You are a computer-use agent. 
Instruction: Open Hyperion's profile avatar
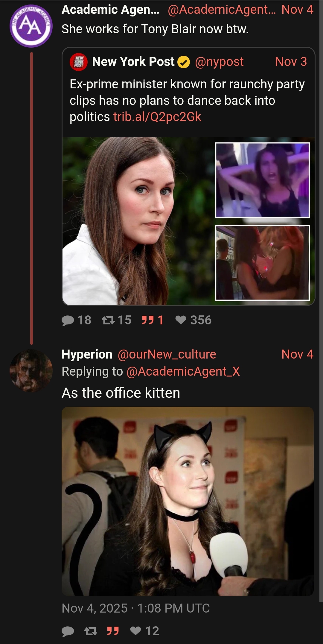31,371
